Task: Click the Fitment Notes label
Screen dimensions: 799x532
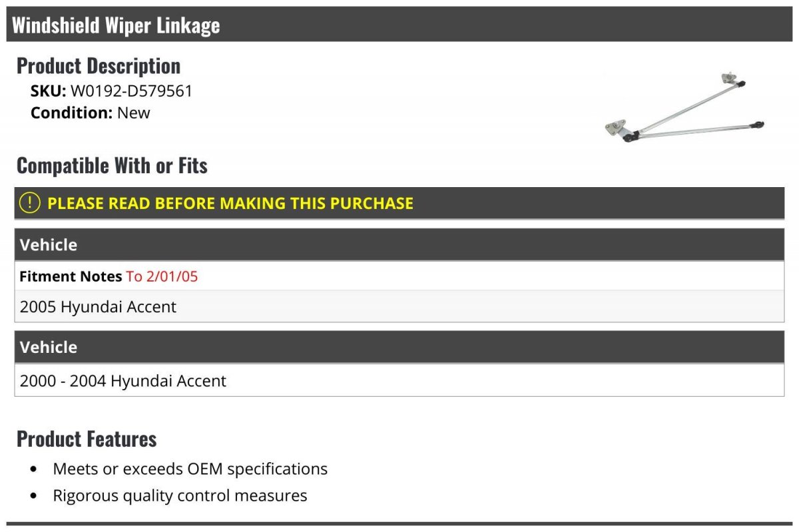Action: (x=71, y=276)
